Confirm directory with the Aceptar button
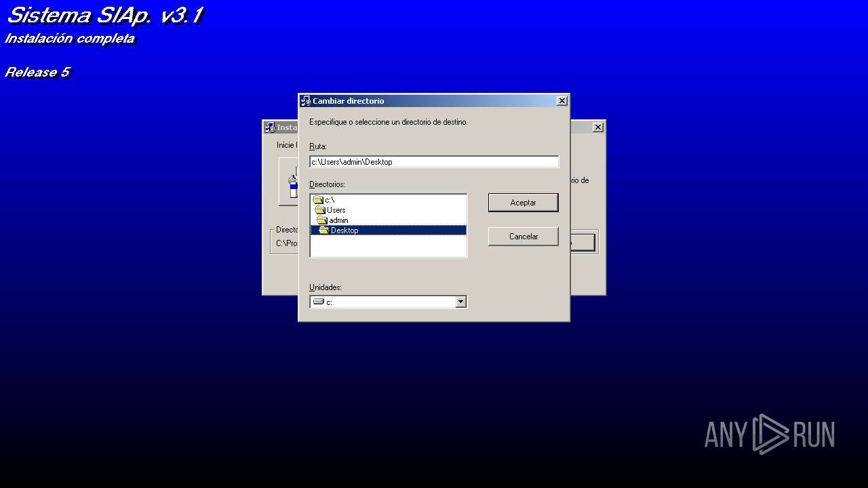This screenshot has height=488, width=868. [523, 203]
